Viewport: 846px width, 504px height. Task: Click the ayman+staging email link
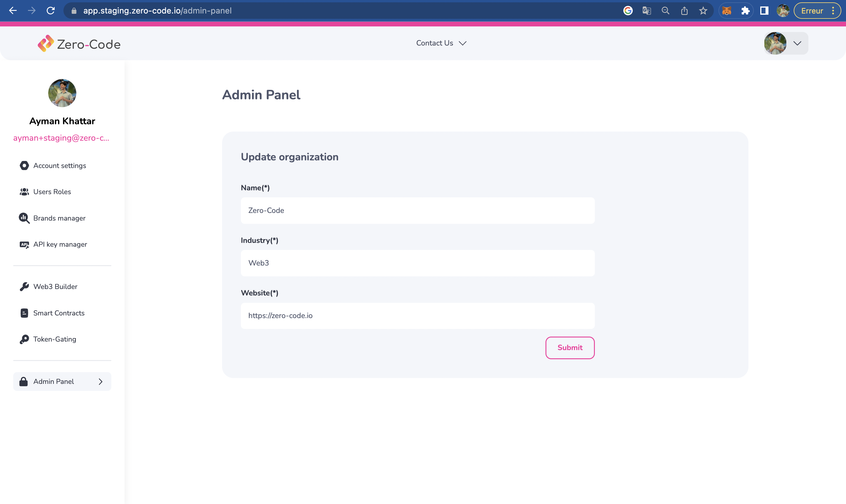pos(61,138)
